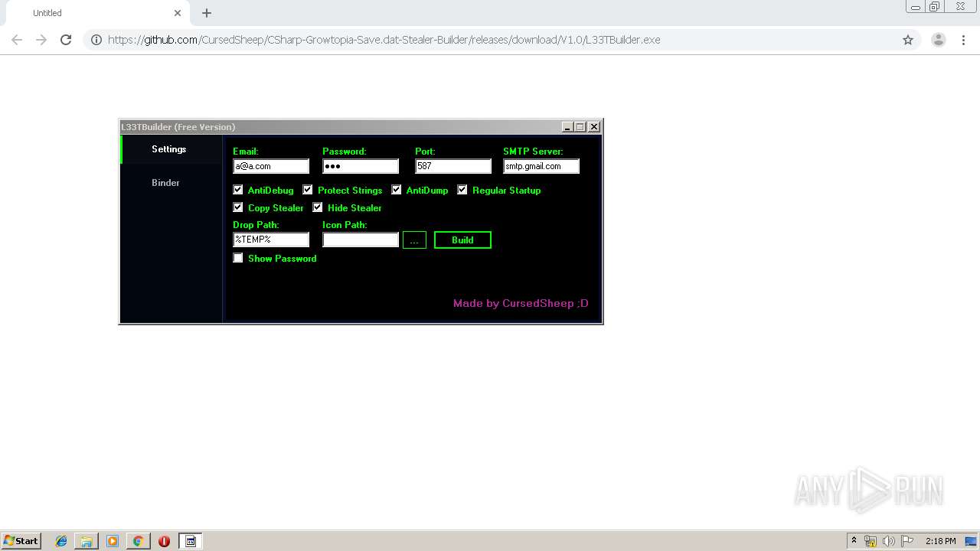Browse for icon with the ... button
Screen dimensions: 980x551
pos(414,240)
